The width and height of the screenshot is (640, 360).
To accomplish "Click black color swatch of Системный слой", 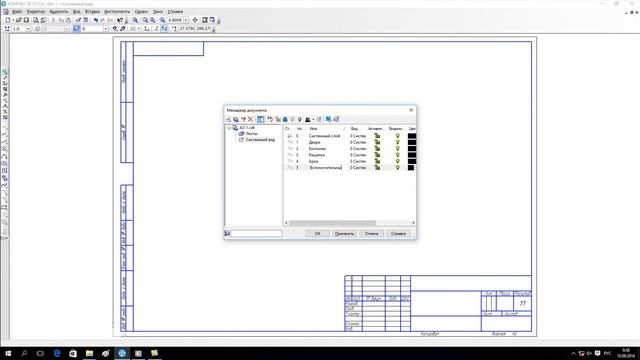I will 412,136.
